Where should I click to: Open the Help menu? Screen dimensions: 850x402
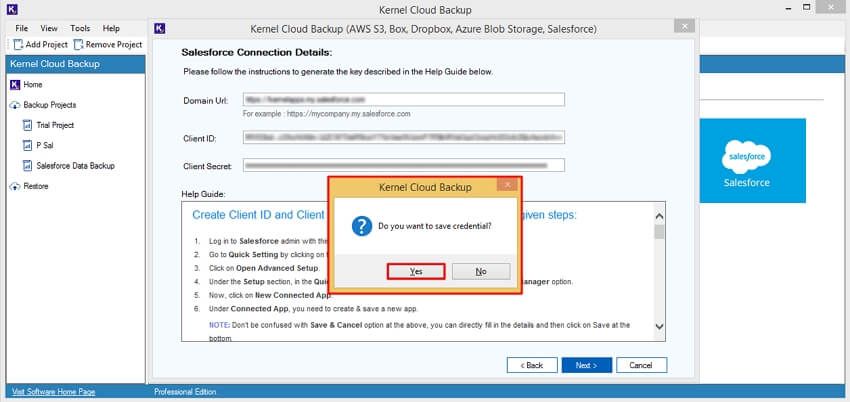click(x=111, y=28)
